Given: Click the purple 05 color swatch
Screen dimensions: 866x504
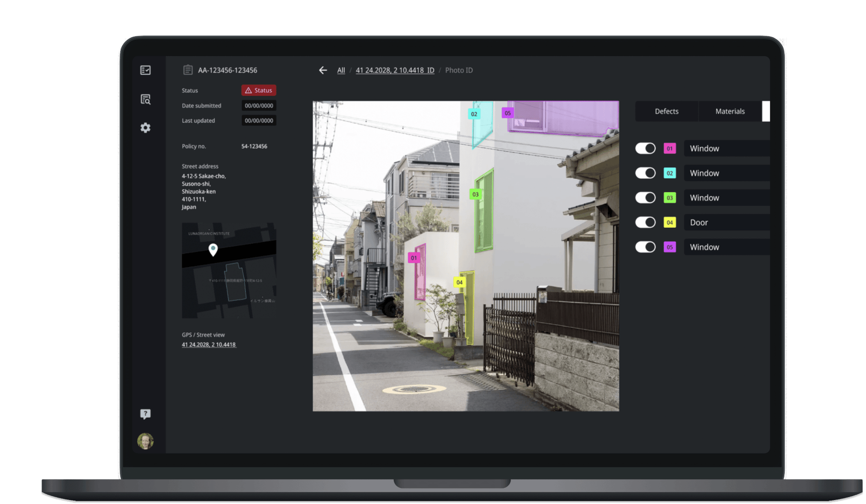Looking at the screenshot, I should click(670, 247).
